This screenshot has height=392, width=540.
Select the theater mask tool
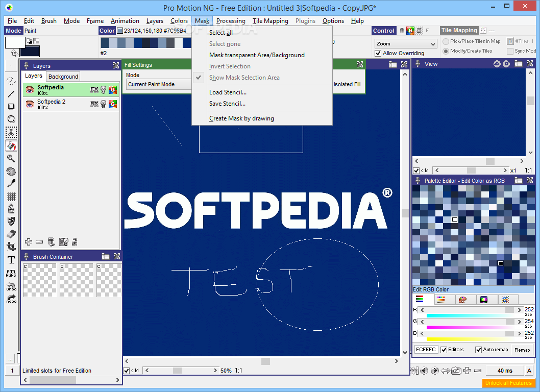click(x=11, y=221)
